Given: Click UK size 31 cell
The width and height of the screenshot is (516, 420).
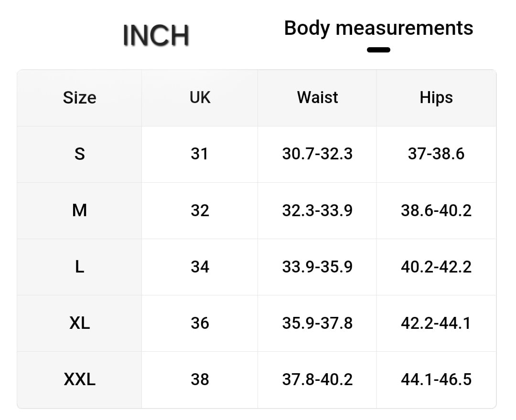Looking at the screenshot, I should [x=200, y=154].
